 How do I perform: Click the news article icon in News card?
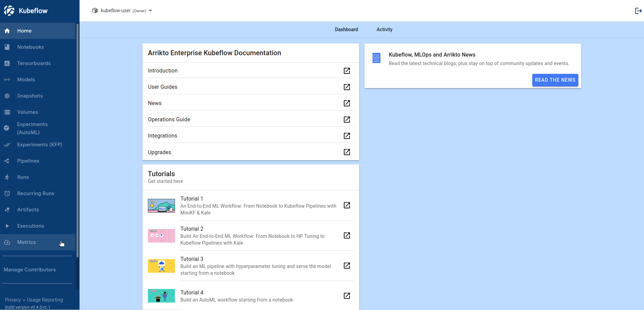(x=376, y=58)
